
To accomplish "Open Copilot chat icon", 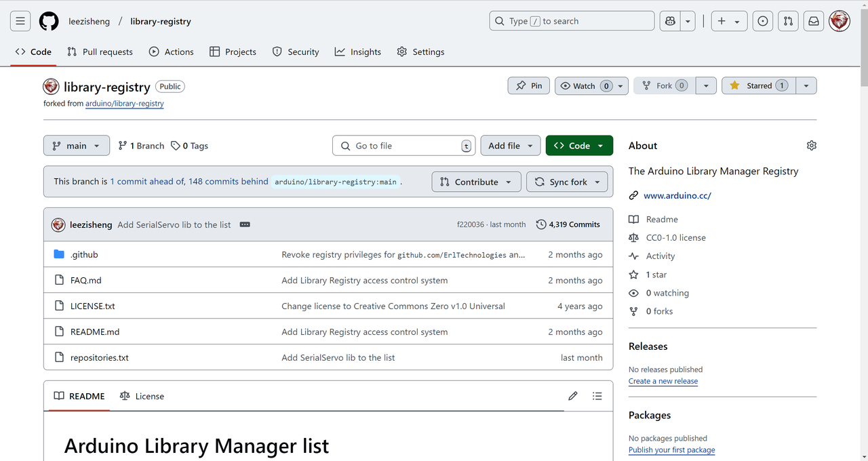I will (670, 21).
